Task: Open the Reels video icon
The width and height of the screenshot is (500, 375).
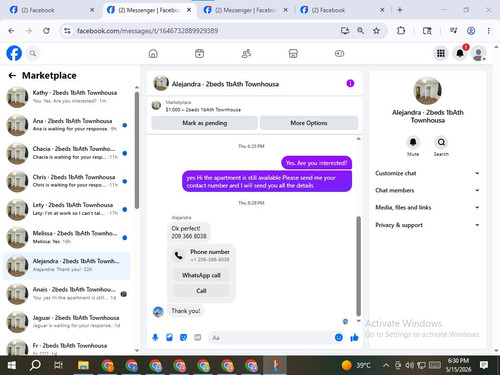Action: click(199, 53)
